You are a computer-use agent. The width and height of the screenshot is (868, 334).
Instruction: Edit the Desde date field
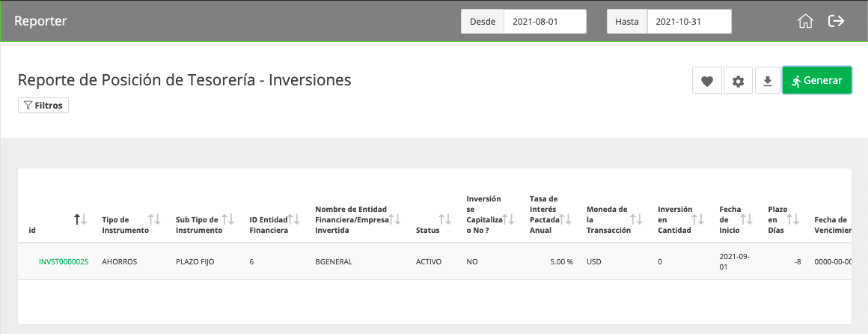coord(545,22)
